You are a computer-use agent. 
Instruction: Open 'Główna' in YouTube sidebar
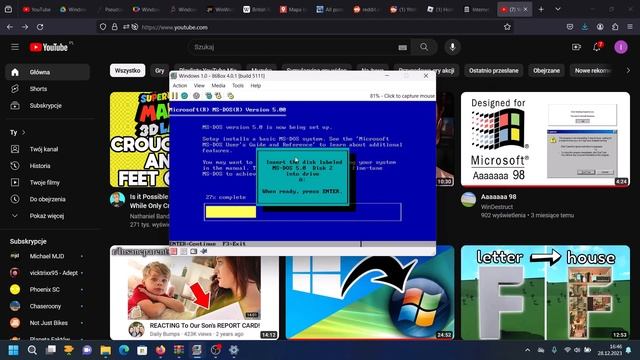47,72
